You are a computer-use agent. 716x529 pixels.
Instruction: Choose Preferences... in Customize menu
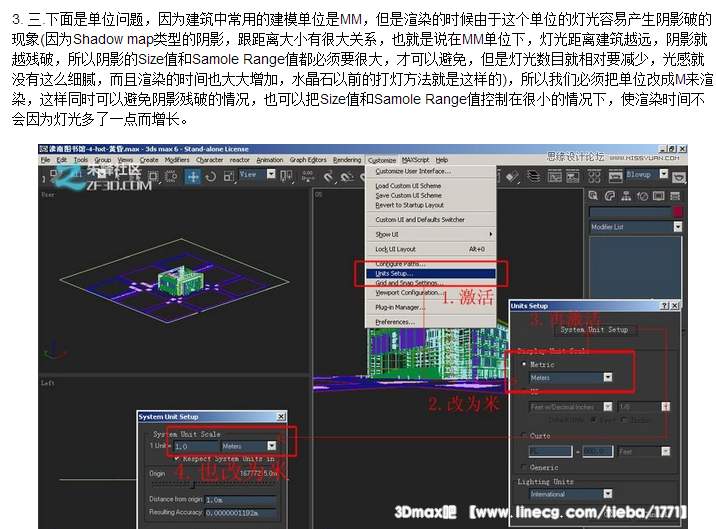pos(431,322)
